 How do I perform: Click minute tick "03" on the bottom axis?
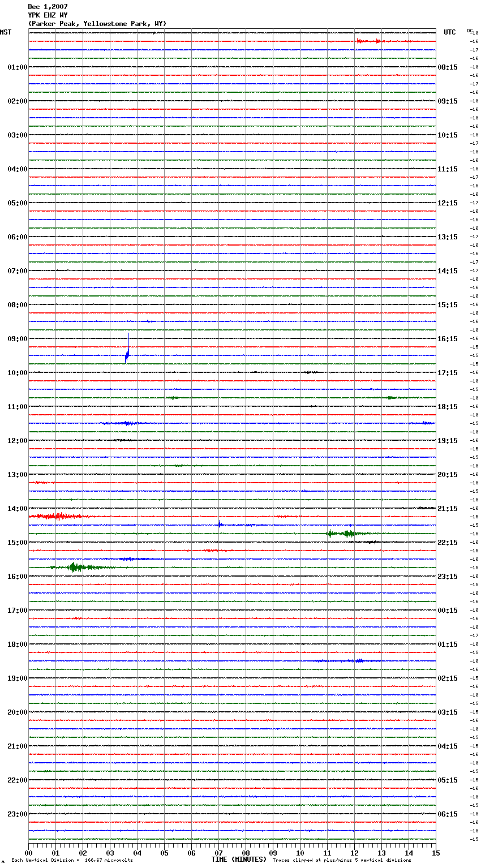point(110,853)
